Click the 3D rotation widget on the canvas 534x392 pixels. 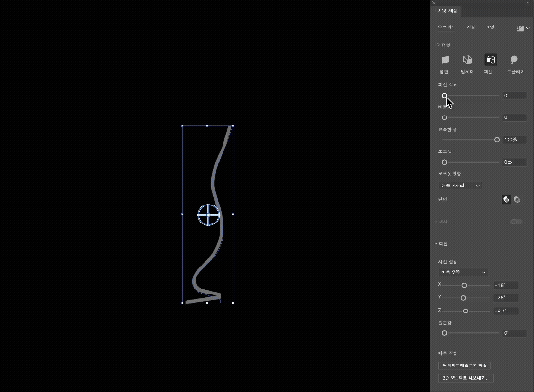[x=208, y=215]
